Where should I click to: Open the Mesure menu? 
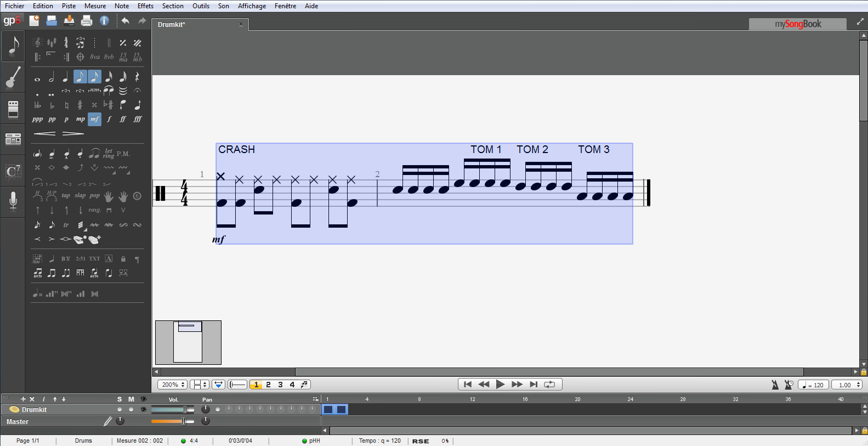point(95,6)
